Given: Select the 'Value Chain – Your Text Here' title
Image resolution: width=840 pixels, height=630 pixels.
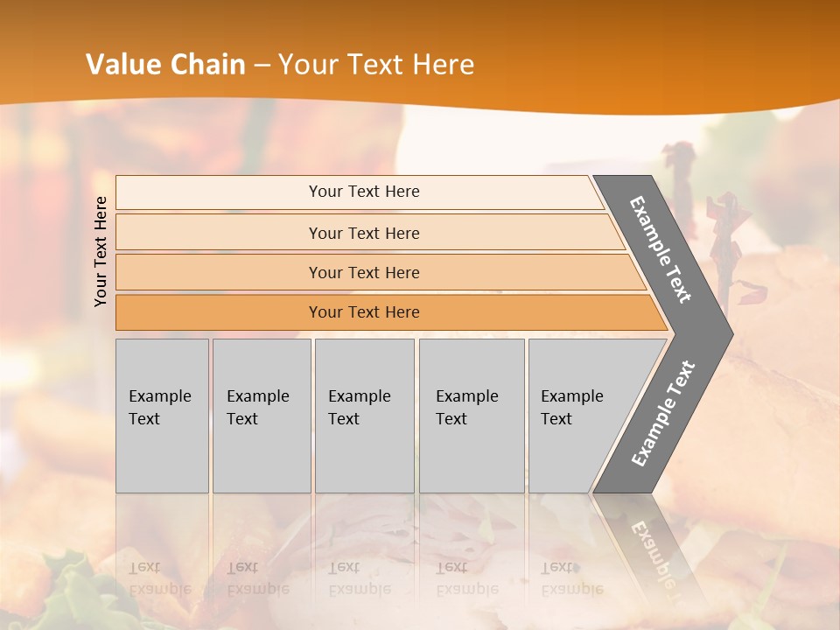Looking at the screenshot, I should pos(280,65).
